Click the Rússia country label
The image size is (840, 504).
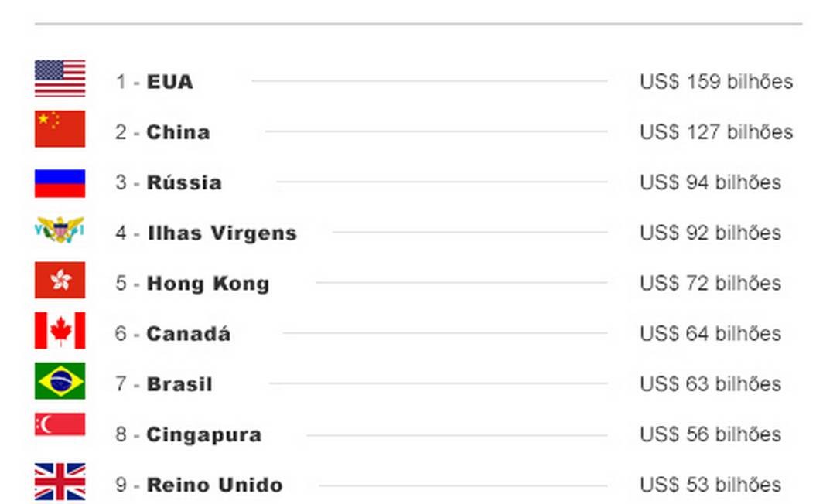click(x=184, y=182)
